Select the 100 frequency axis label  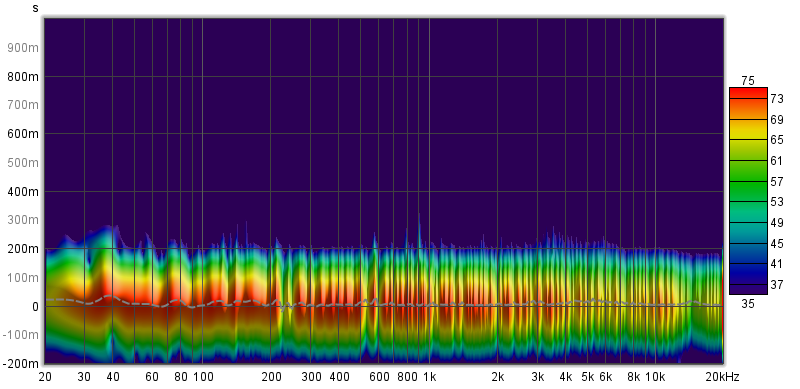[x=203, y=377]
